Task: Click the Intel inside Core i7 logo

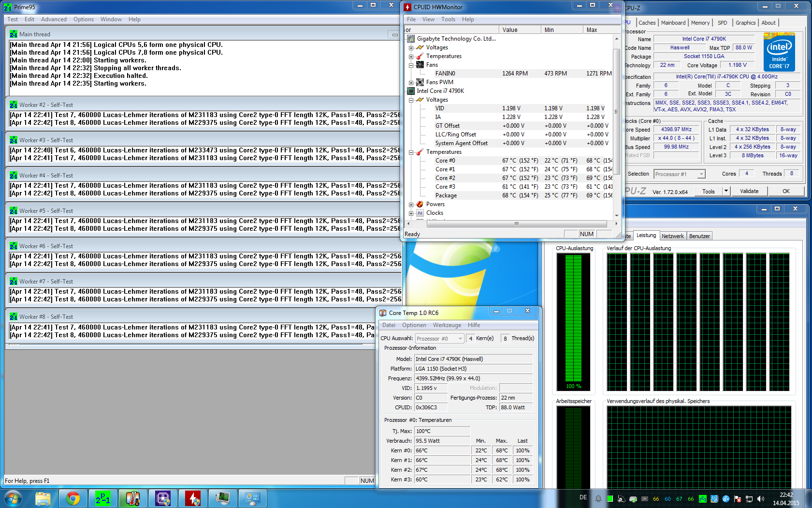Action: [779, 52]
